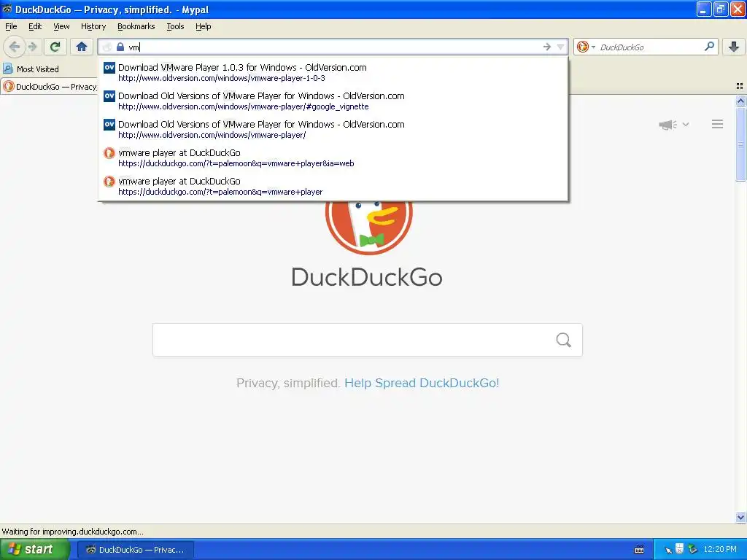This screenshot has width=747, height=560.
Task: Go to the Home page
Action: (82, 47)
